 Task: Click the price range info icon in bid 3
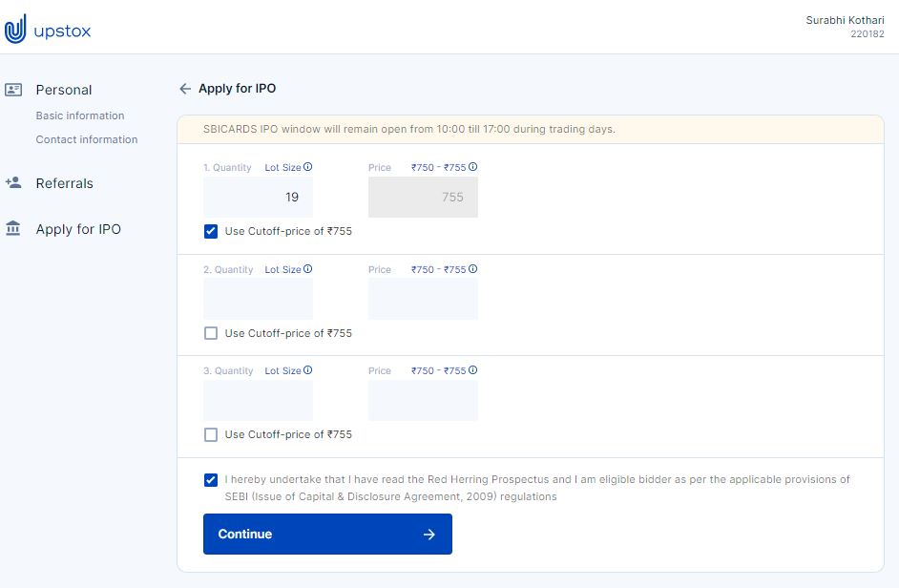pos(473,370)
